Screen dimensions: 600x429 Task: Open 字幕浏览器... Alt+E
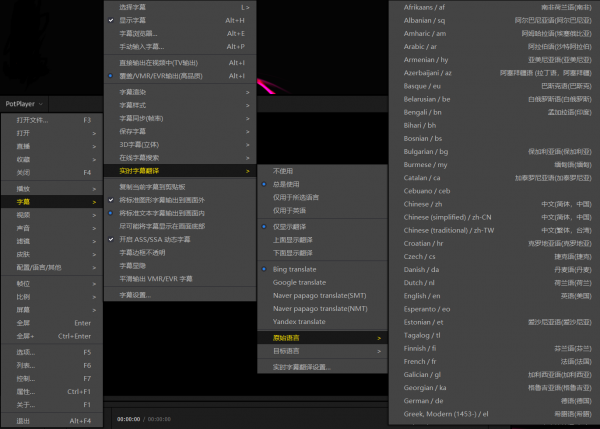click(180, 34)
